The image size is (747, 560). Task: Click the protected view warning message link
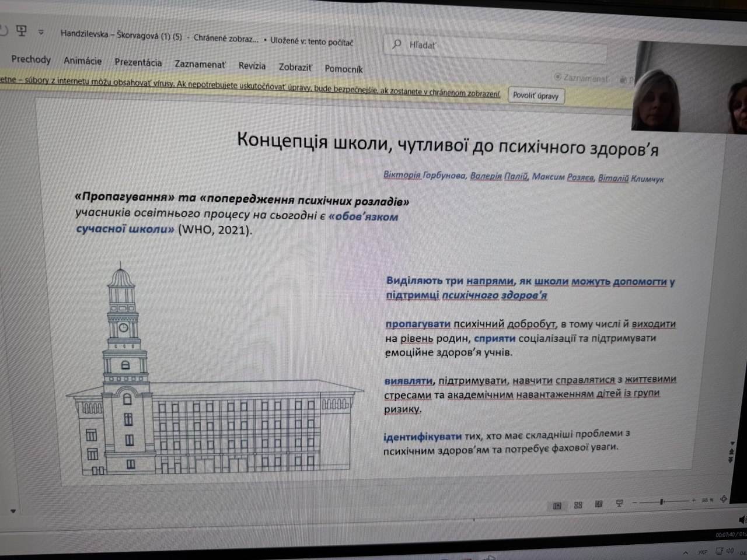pyautogui.click(x=251, y=87)
